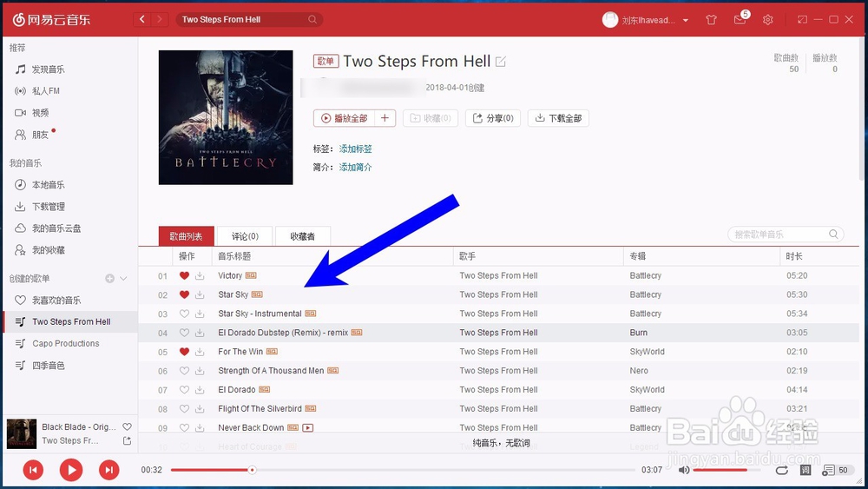This screenshot has width=868, height=489.
Task: Add a new playlist with plus icon
Action: tap(109, 279)
